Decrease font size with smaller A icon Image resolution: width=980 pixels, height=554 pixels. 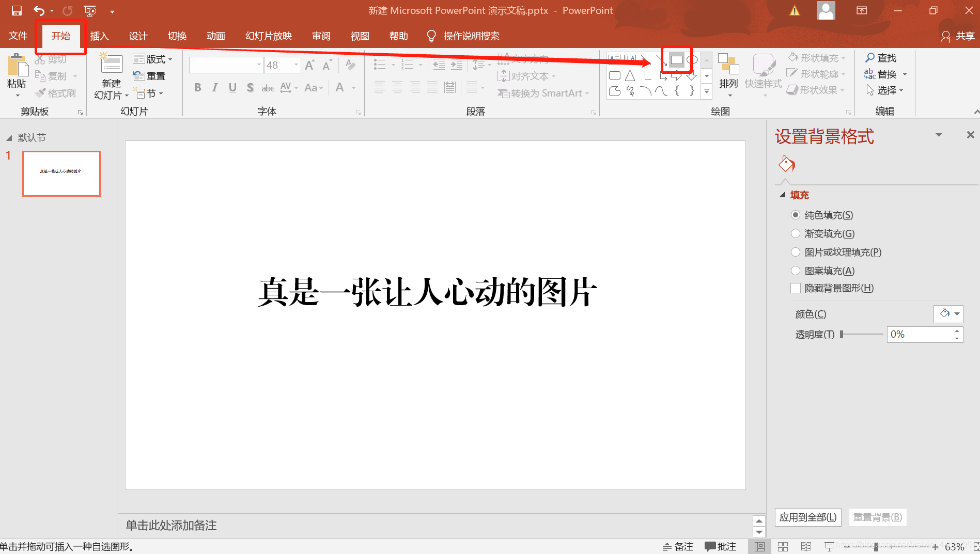[327, 65]
